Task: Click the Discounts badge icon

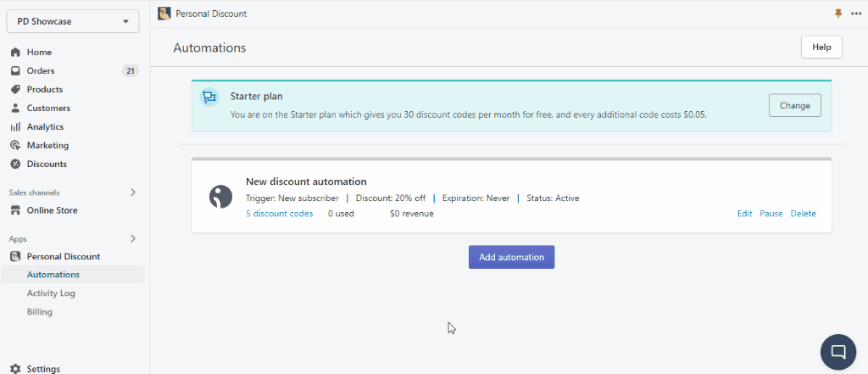Action: coord(15,164)
